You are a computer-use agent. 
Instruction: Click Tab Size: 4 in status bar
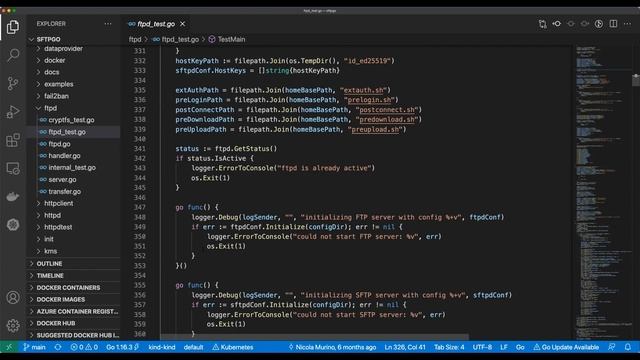click(449, 347)
